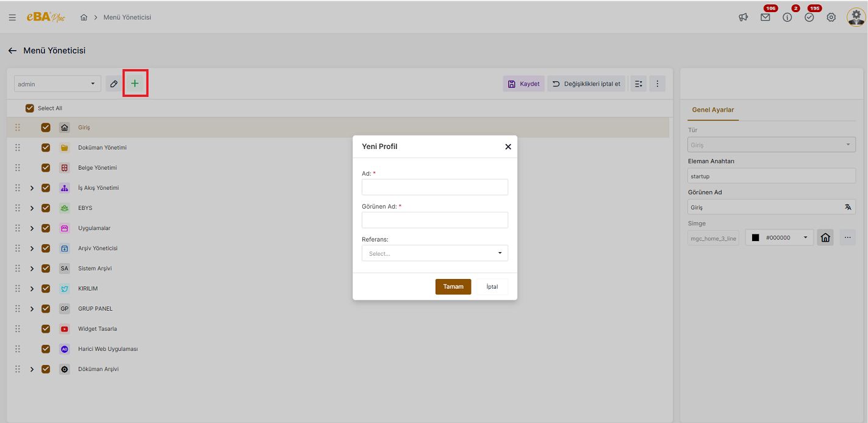The height and width of the screenshot is (423, 868).
Task: Click the black color swatch
Action: pyautogui.click(x=755, y=237)
